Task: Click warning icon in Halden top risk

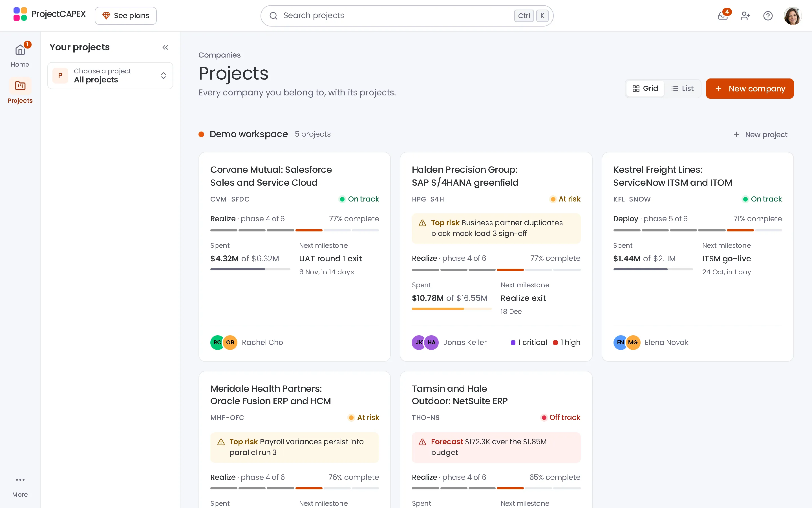Action: click(x=422, y=223)
